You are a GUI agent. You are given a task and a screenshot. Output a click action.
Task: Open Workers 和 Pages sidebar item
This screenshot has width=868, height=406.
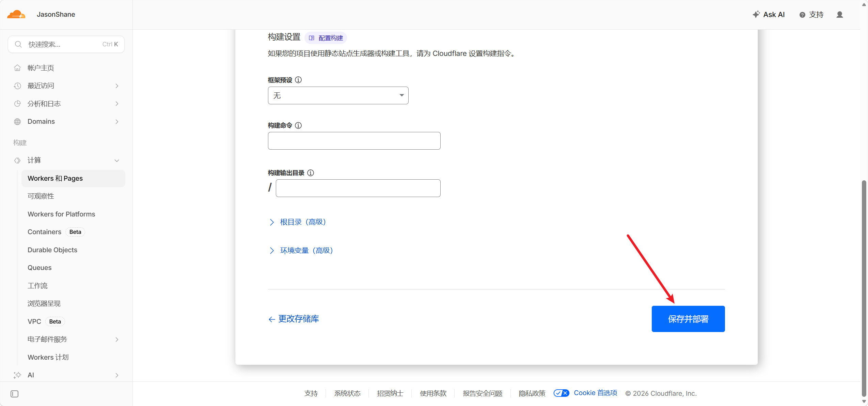click(55, 178)
